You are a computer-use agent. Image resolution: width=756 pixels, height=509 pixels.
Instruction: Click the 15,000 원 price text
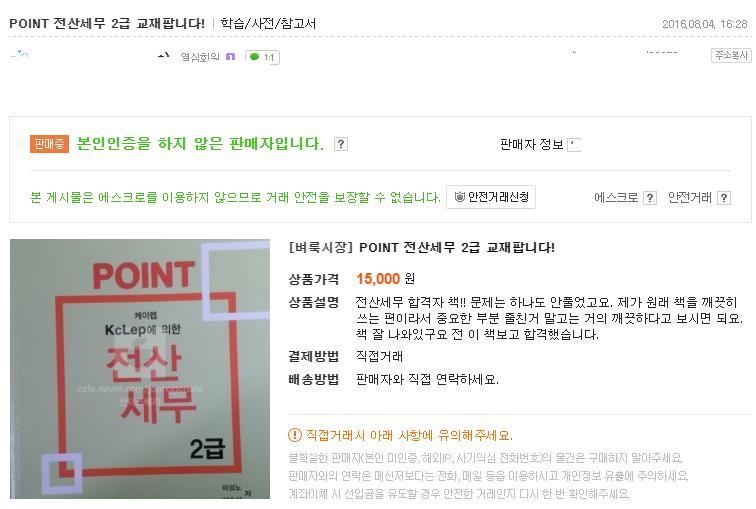385,278
